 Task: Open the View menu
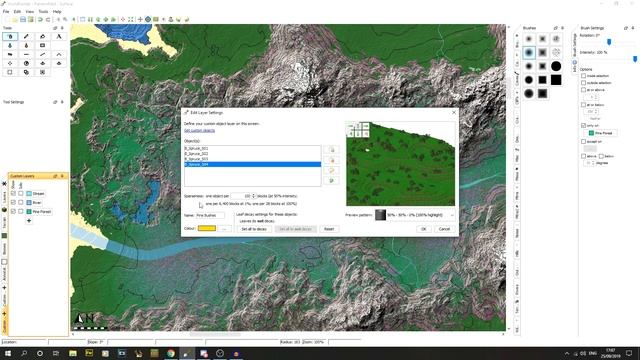[x=30, y=11]
